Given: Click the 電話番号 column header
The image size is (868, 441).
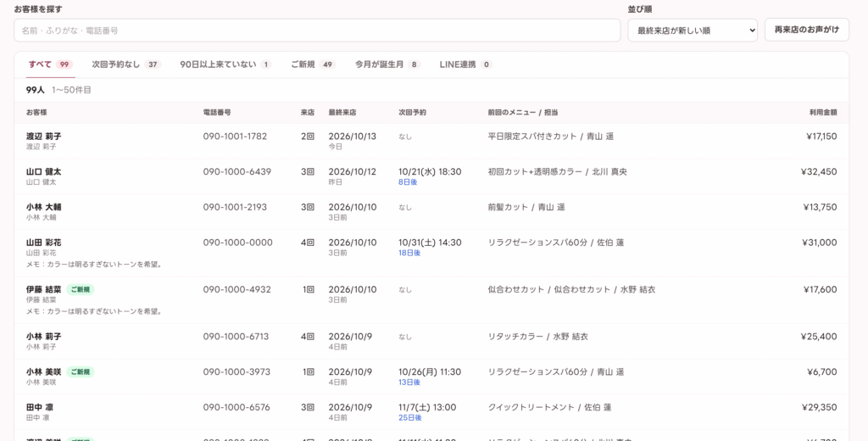Looking at the screenshot, I should coord(217,113).
